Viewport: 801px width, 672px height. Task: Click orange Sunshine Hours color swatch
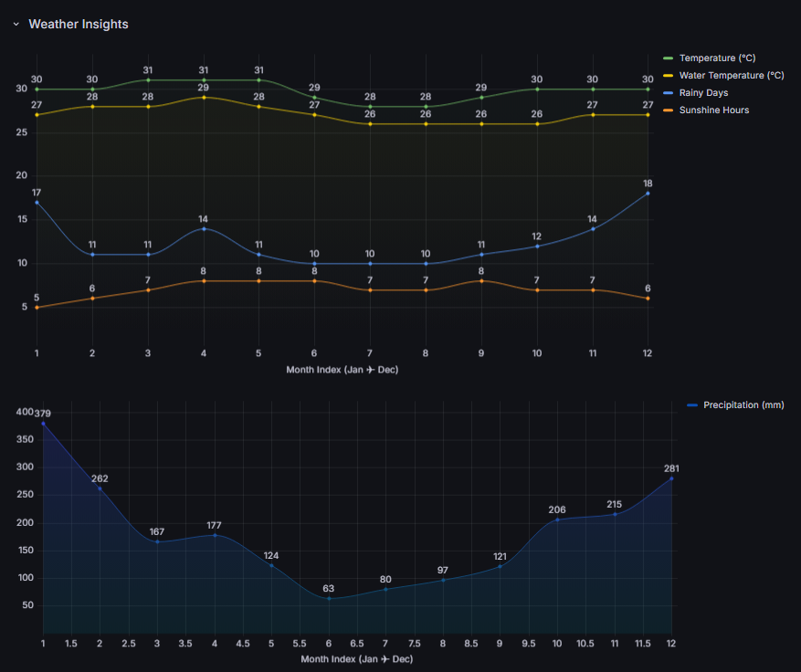pos(668,110)
